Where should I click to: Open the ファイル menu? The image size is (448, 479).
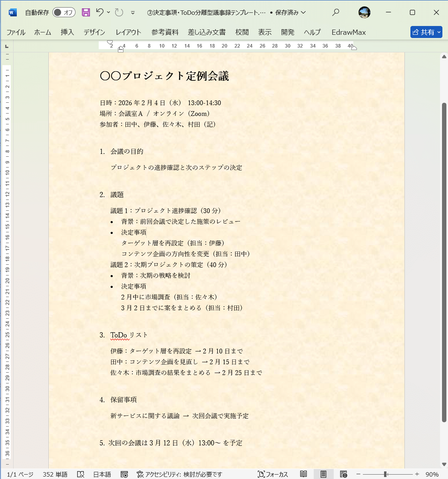point(16,32)
